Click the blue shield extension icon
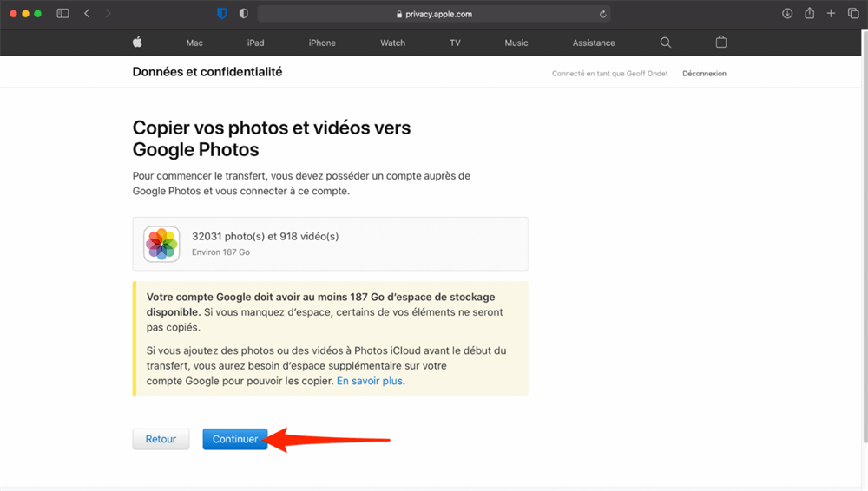This screenshot has height=491, width=868. coord(222,13)
